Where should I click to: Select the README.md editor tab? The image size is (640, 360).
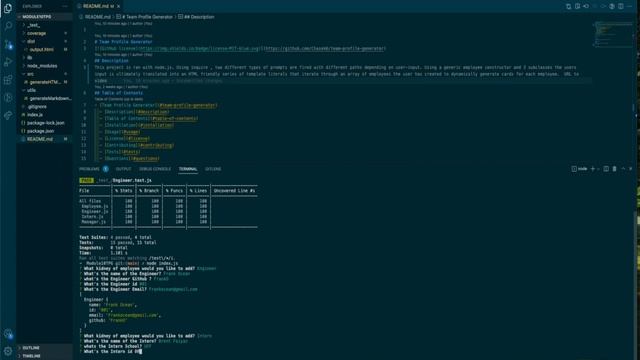pyautogui.click(x=98, y=7)
